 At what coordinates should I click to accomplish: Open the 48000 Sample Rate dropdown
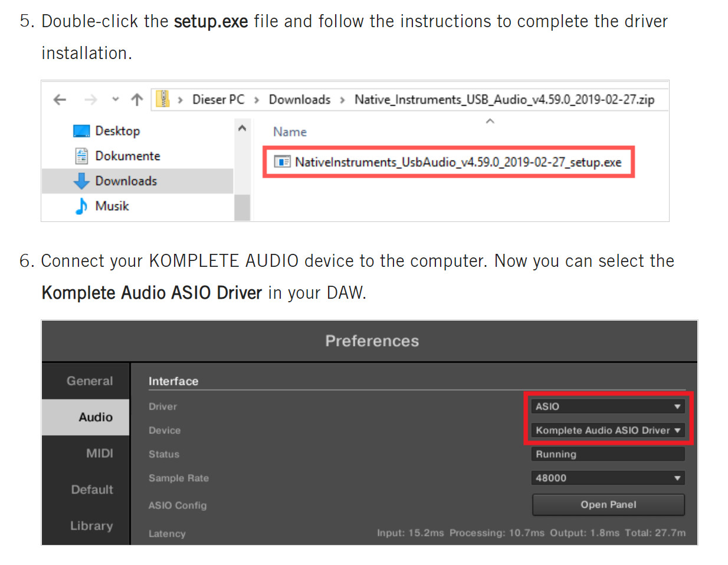tap(608, 478)
